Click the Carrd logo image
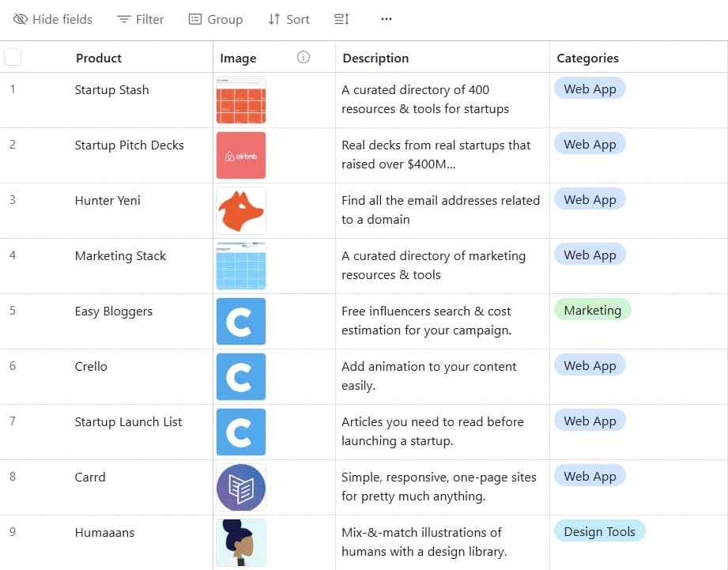Viewport: 728px width, 570px height. click(x=240, y=487)
